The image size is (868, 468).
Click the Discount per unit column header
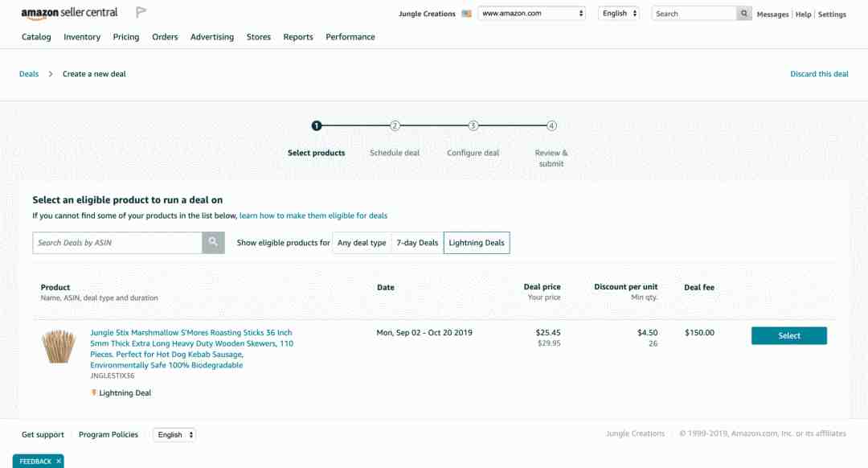coord(626,287)
